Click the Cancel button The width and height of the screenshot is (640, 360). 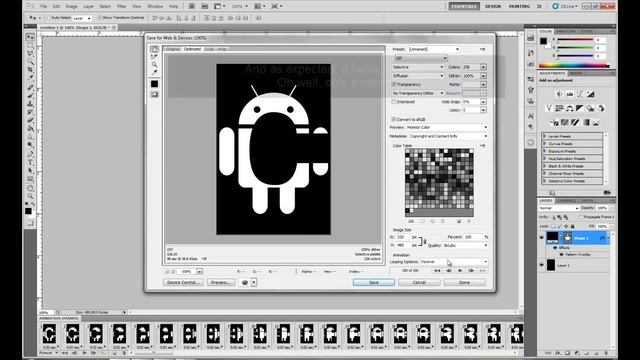[x=419, y=282]
